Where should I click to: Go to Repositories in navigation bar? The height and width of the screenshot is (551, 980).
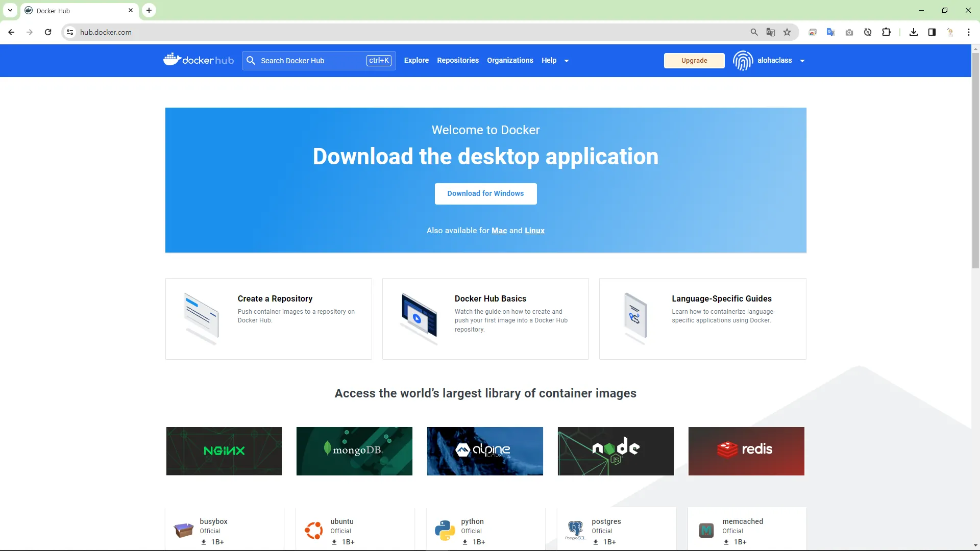coord(457,60)
